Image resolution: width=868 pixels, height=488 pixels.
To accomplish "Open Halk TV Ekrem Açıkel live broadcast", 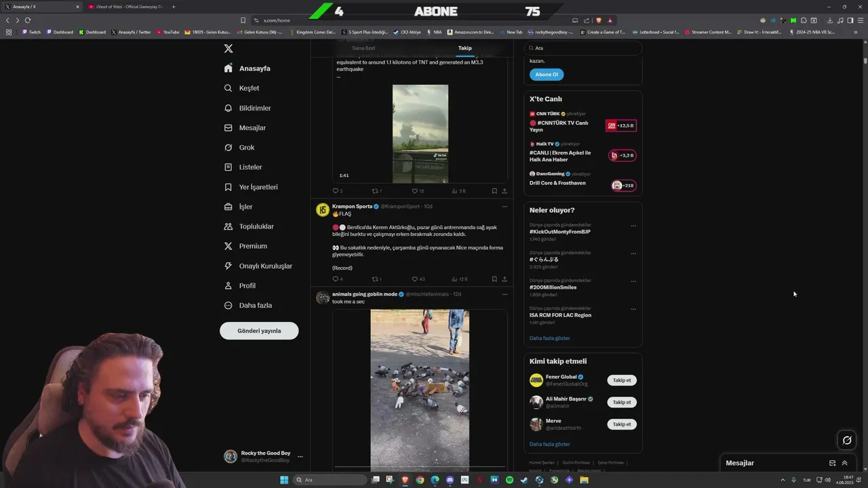I will 583,152.
